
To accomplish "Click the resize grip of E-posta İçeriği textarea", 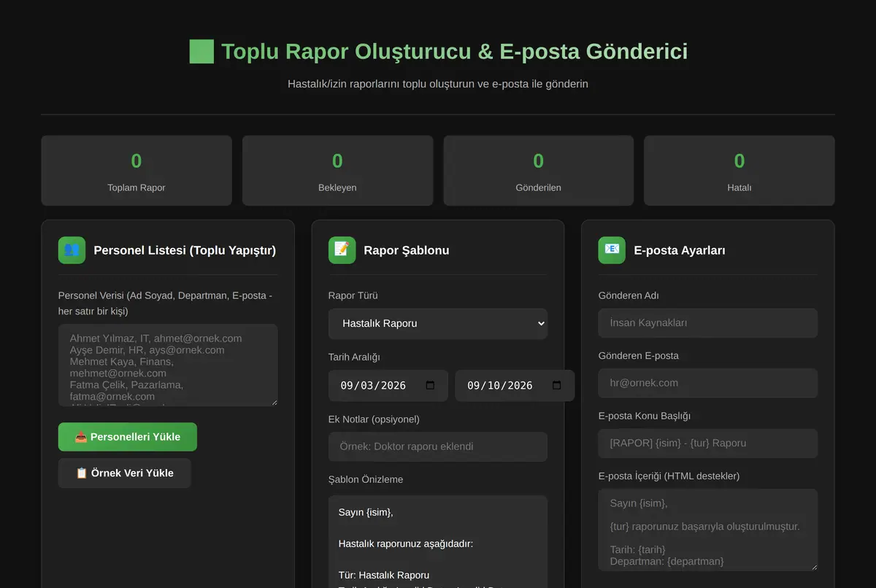I will (813, 566).
